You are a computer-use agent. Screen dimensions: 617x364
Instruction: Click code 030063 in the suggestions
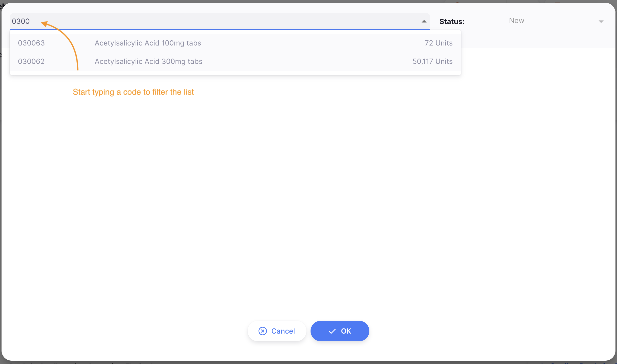[x=31, y=43]
